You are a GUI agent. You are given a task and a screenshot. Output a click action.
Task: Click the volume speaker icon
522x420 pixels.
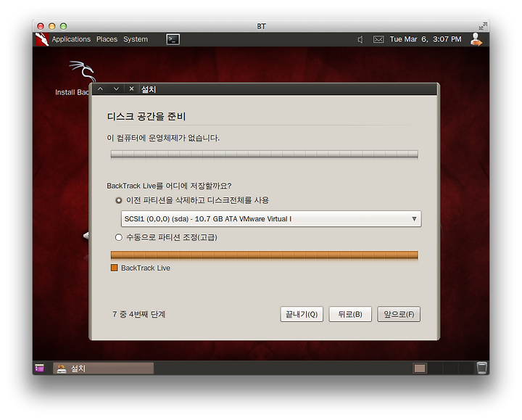click(x=360, y=40)
